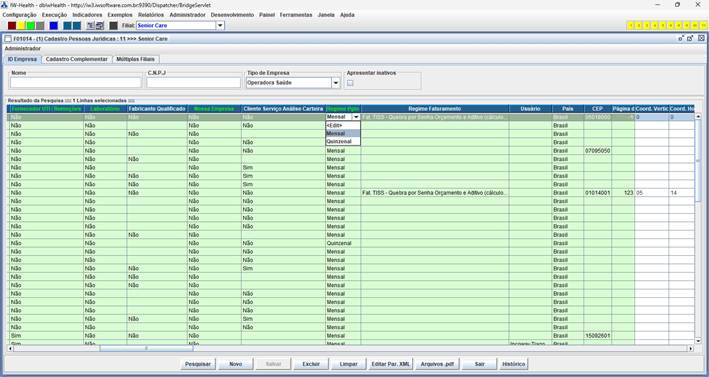Click the horizontal scrollbar thumb
The width and height of the screenshot is (709, 377).
tap(147, 349)
